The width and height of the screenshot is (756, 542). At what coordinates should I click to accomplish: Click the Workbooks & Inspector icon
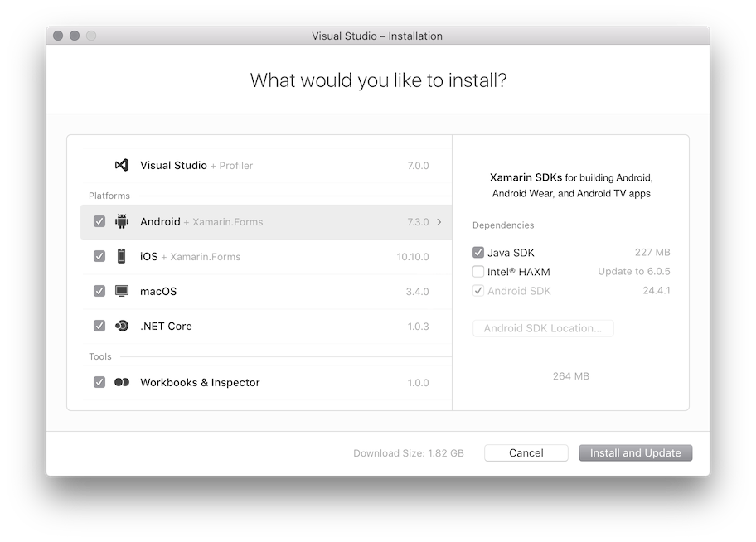pyautogui.click(x=122, y=382)
